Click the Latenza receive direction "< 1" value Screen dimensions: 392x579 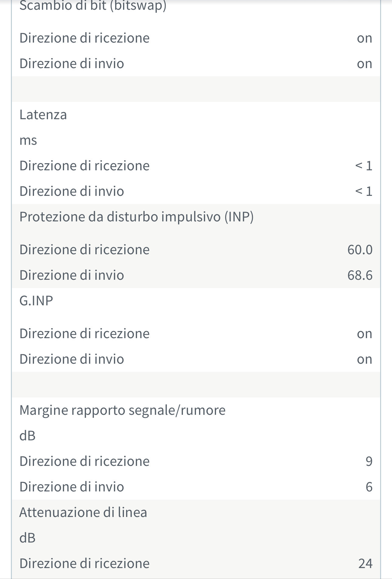click(x=364, y=166)
